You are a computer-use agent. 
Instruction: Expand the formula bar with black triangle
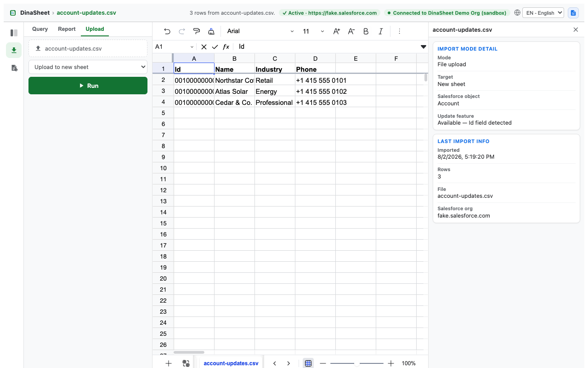[424, 47]
